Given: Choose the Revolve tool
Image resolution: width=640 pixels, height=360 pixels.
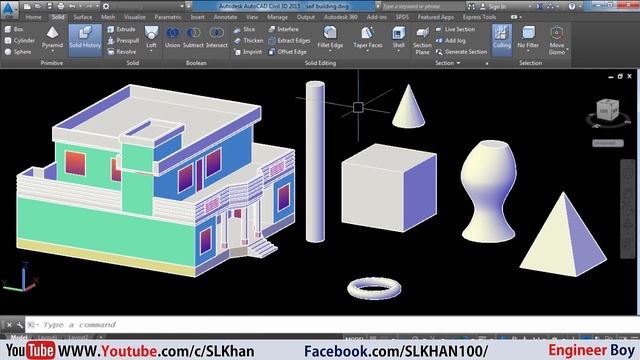Looking at the screenshot, I should coord(122,52).
